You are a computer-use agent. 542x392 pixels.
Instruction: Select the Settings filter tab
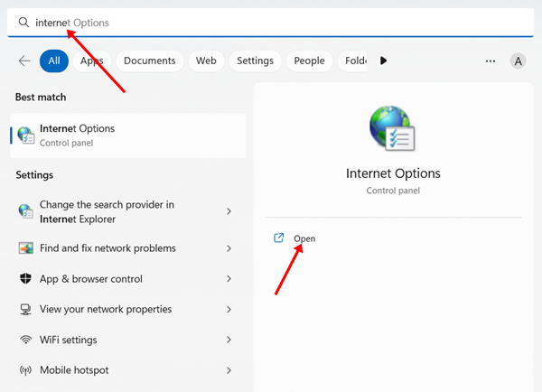[x=255, y=61]
